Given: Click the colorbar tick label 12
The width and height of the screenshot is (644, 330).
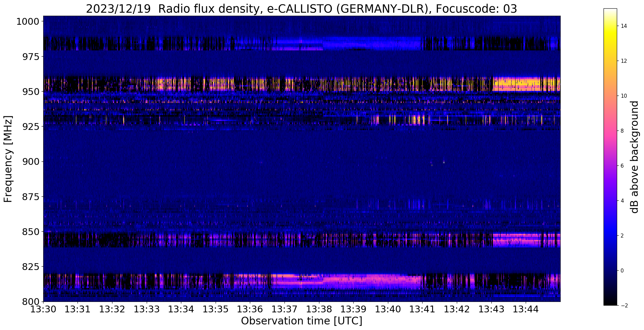Looking at the screenshot, I should [624, 61].
